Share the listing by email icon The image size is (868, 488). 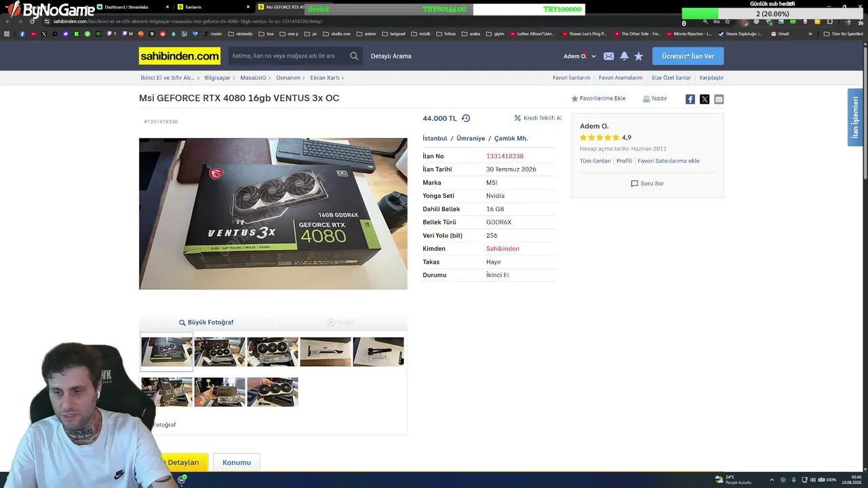pos(719,99)
